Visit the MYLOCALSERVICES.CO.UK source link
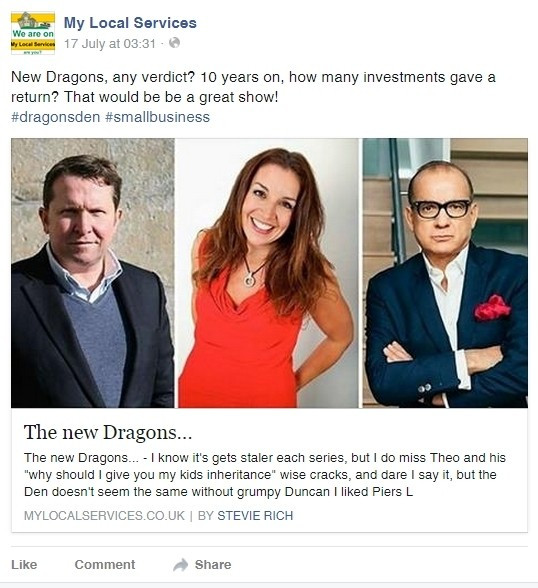Image resolution: width=538 pixels, height=588 pixels. point(104,516)
